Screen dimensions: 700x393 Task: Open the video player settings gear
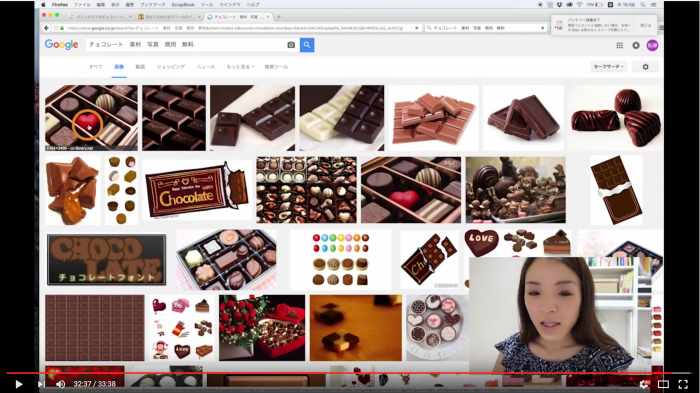click(644, 384)
